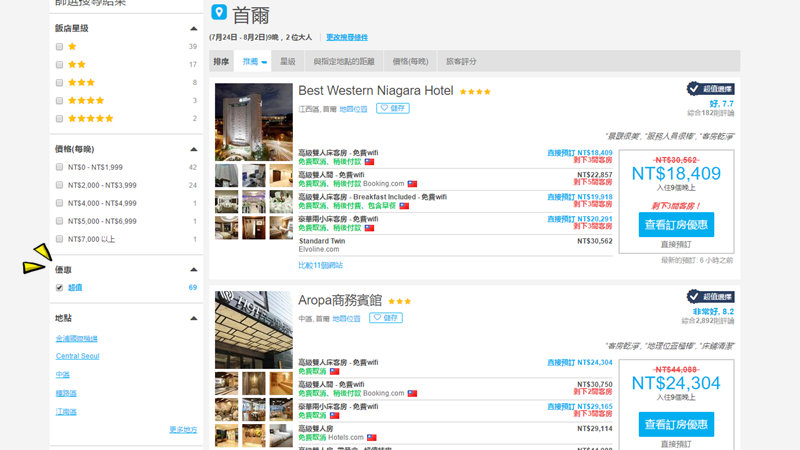Open 地圖位置 for Aropa商務賓館
This screenshot has height=450, width=800.
point(346,318)
